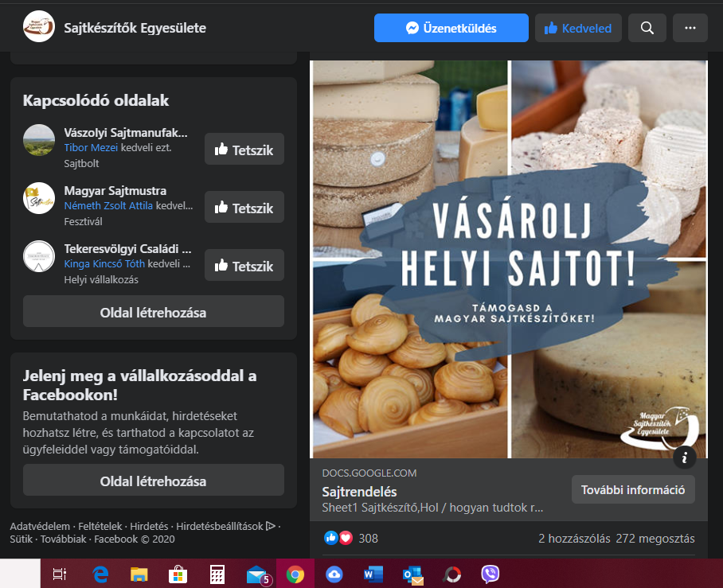Viewport: 723px width, 588px height.
Task: Click the Magyar Sajtmustra page avatar
Action: 39,198
